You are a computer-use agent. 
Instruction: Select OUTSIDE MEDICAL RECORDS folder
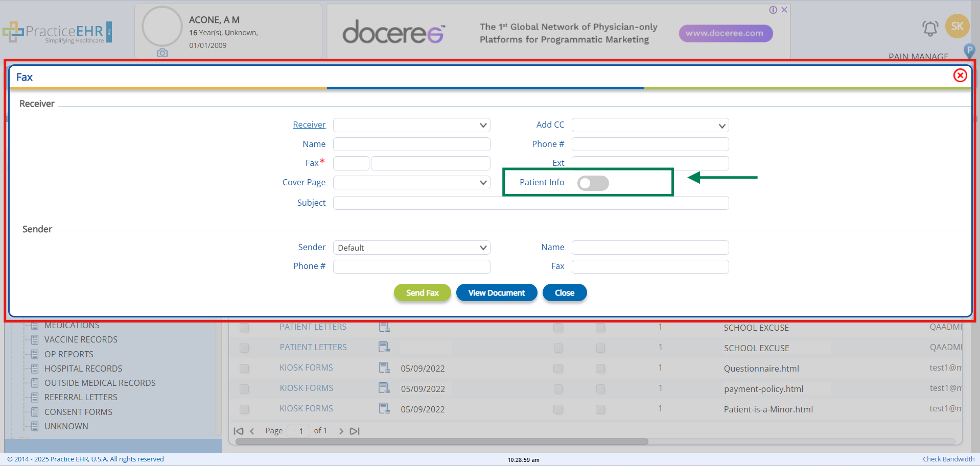coord(100,383)
